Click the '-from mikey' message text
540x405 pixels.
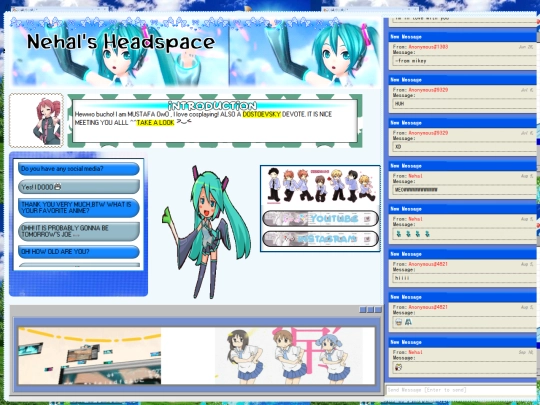coord(411,61)
